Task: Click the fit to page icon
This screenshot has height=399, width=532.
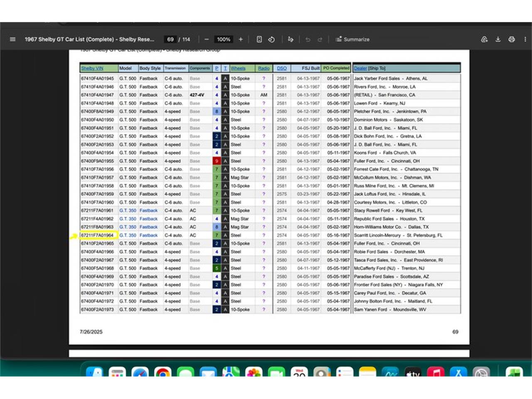Action: coord(259,39)
